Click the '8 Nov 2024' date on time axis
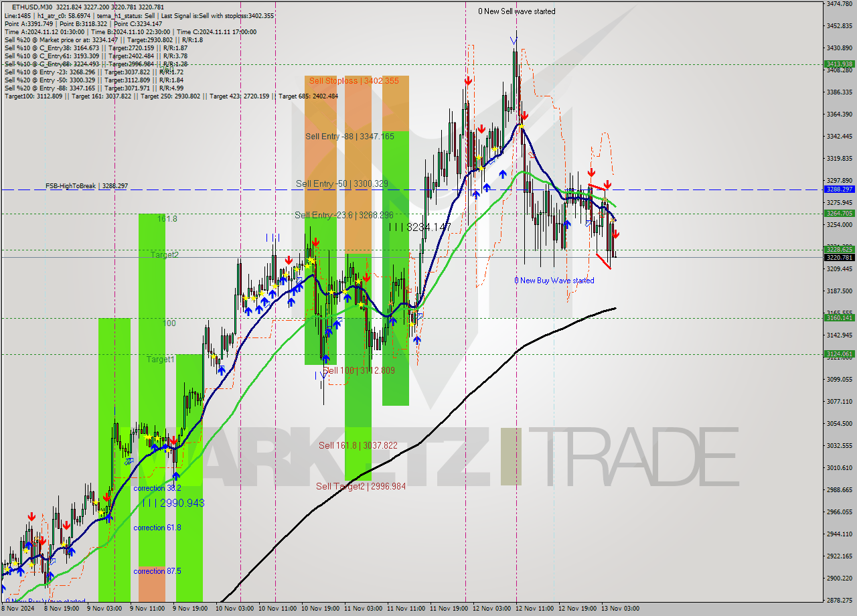This screenshot has width=857, height=616. click(17, 609)
